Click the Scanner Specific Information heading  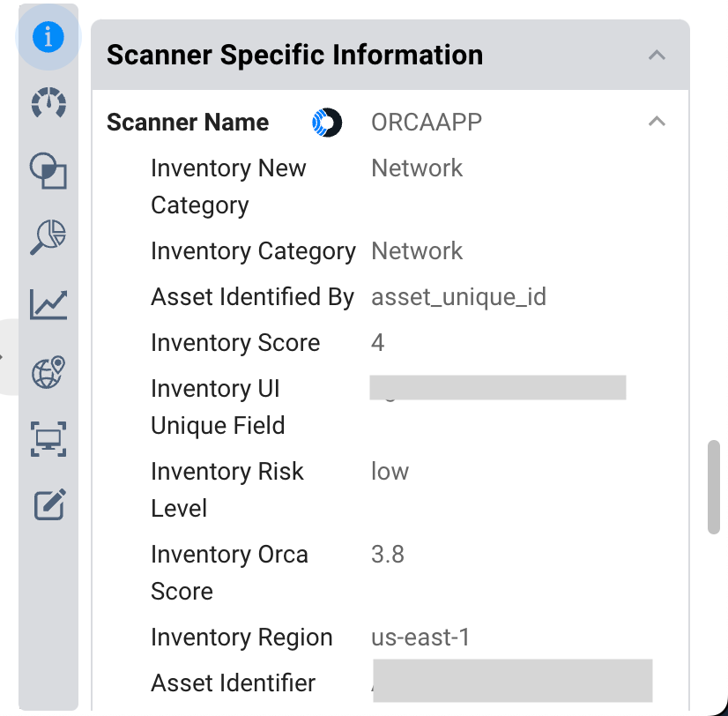click(x=295, y=55)
